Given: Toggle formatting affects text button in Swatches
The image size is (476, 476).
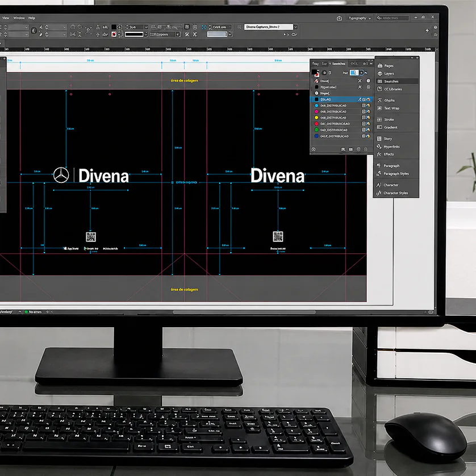Looking at the screenshot, I should click(x=330, y=73).
